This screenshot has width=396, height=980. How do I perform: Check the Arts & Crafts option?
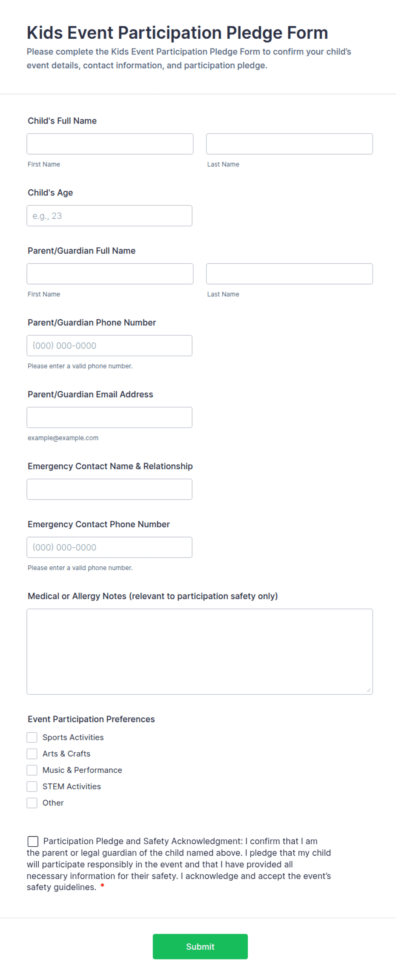[x=32, y=754]
